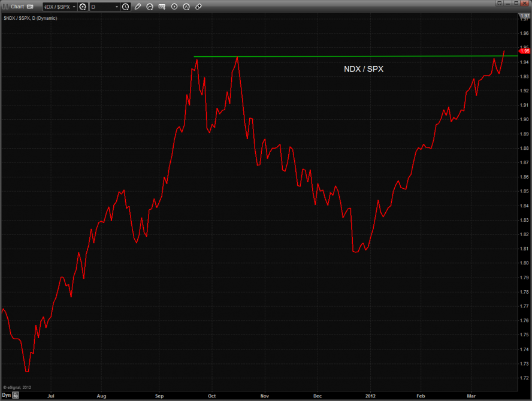Click the play replay icon
Screen dimensions: 532x401
click(174, 7)
